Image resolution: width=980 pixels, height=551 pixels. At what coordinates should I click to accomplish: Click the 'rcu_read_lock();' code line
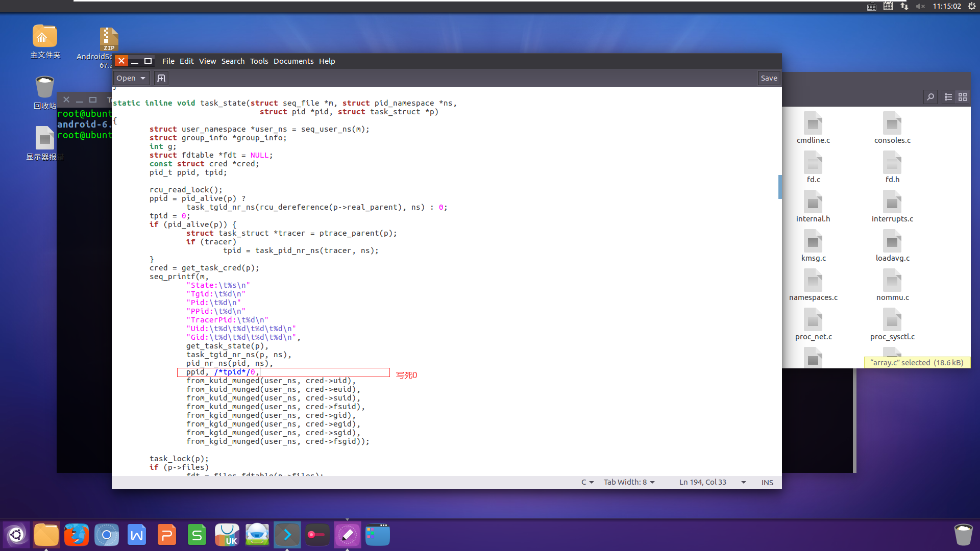coord(186,190)
